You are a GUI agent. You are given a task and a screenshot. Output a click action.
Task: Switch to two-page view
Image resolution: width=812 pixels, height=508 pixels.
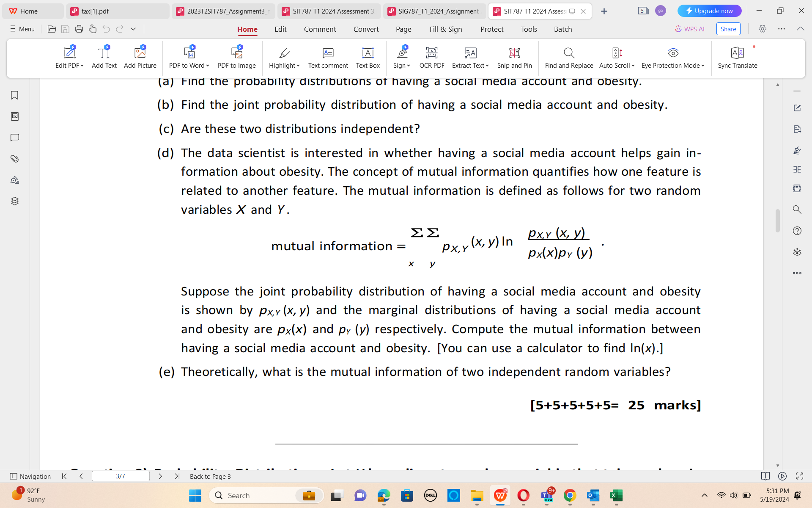click(x=765, y=476)
